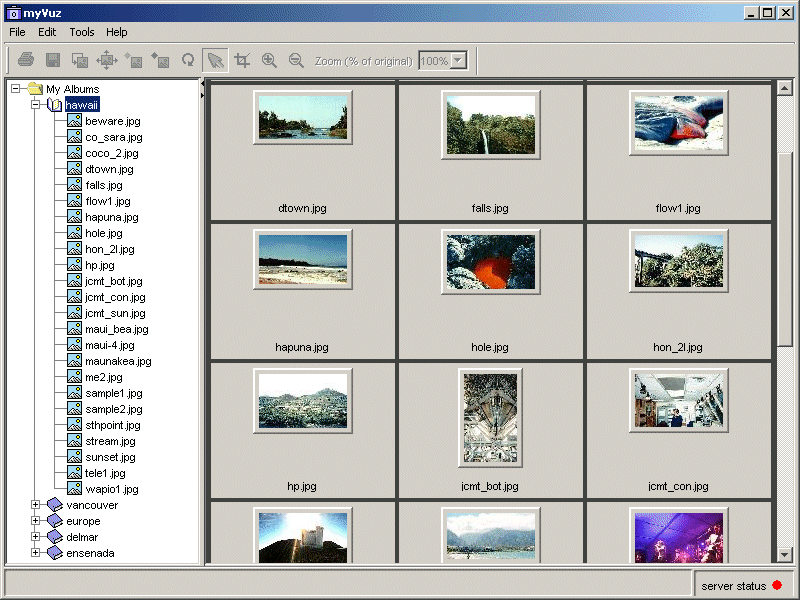This screenshot has width=800, height=600.
Task: Open the hole.jpg thumbnail
Action: [x=490, y=262]
